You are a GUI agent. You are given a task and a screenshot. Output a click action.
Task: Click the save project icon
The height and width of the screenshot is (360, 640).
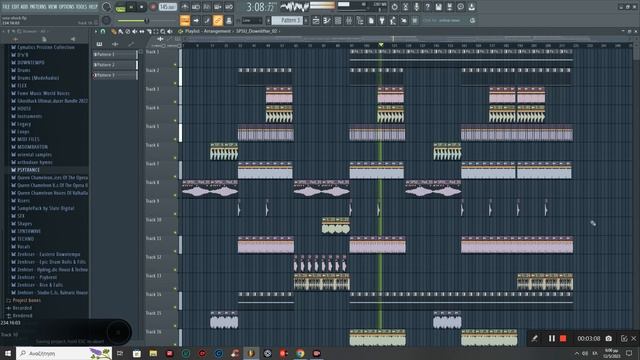tap(438, 7)
